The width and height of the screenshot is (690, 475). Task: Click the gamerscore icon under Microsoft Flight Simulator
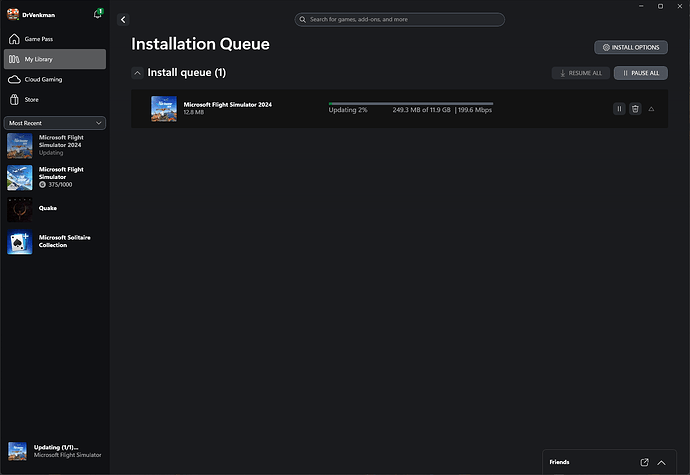[43, 184]
